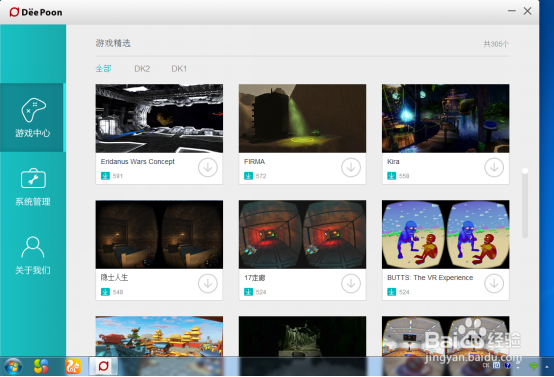Click the Kira game title

[x=393, y=161]
